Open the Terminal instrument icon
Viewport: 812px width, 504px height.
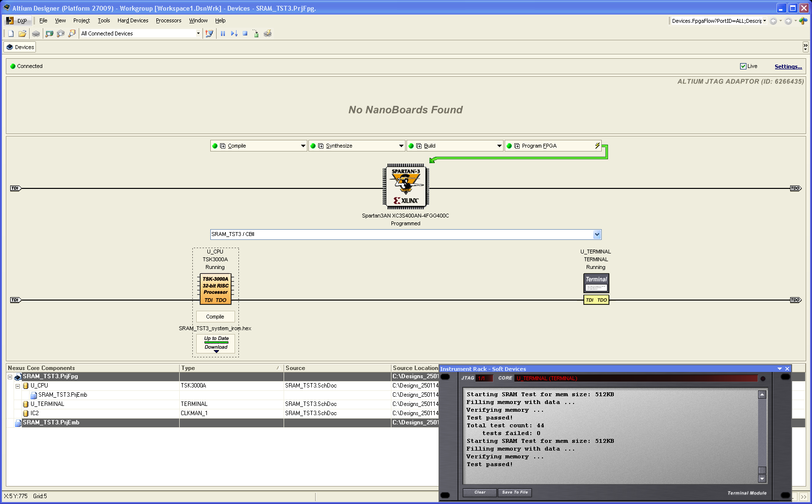(596, 283)
